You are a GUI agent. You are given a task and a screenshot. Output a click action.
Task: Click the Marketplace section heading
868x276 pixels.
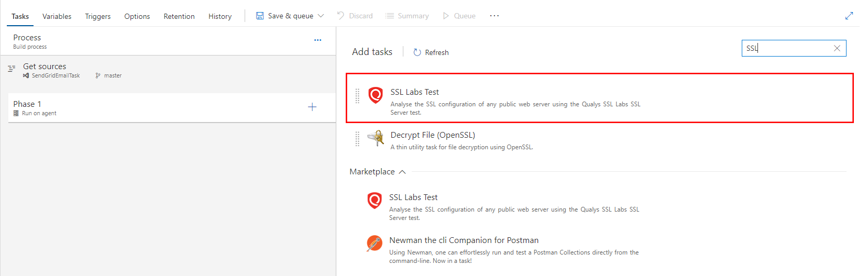point(372,172)
